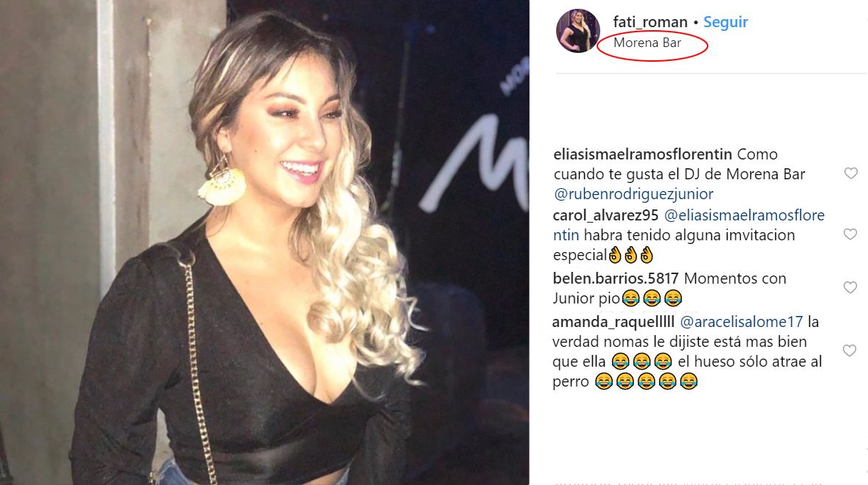Open belen.barrios.5817's profile from comment
The height and width of the screenshot is (485, 868).
616,279
